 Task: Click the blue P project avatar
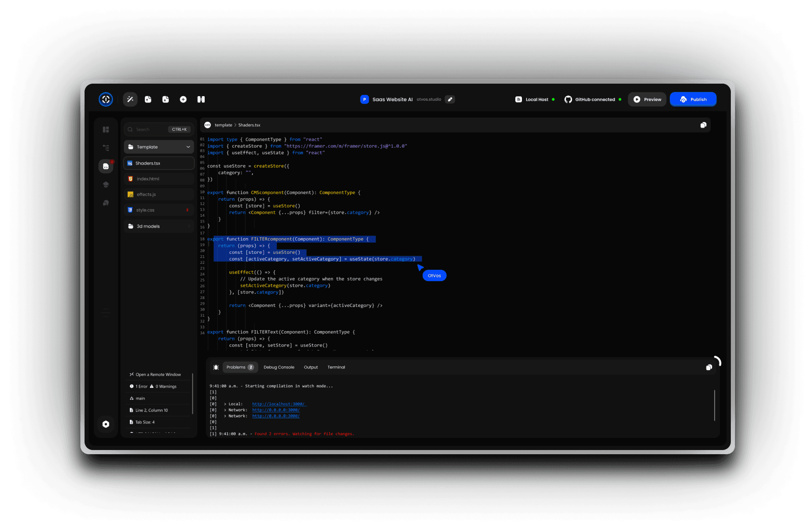click(x=365, y=100)
